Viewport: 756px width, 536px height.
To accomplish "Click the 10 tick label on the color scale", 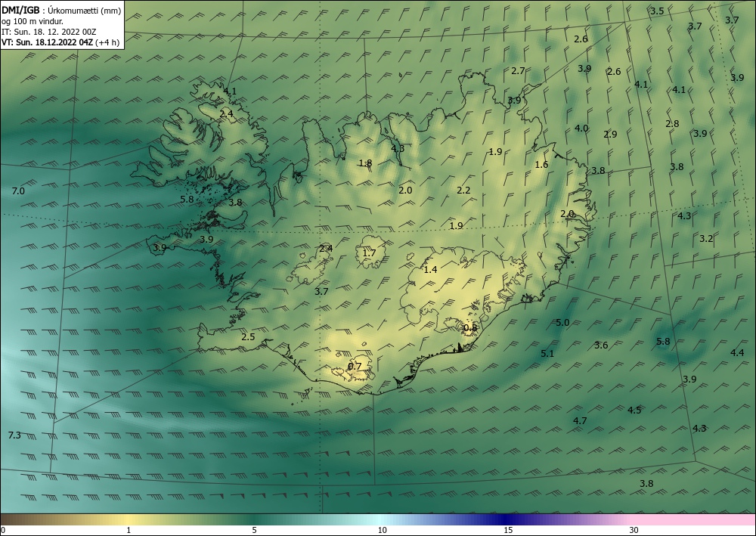I will [x=382, y=530].
